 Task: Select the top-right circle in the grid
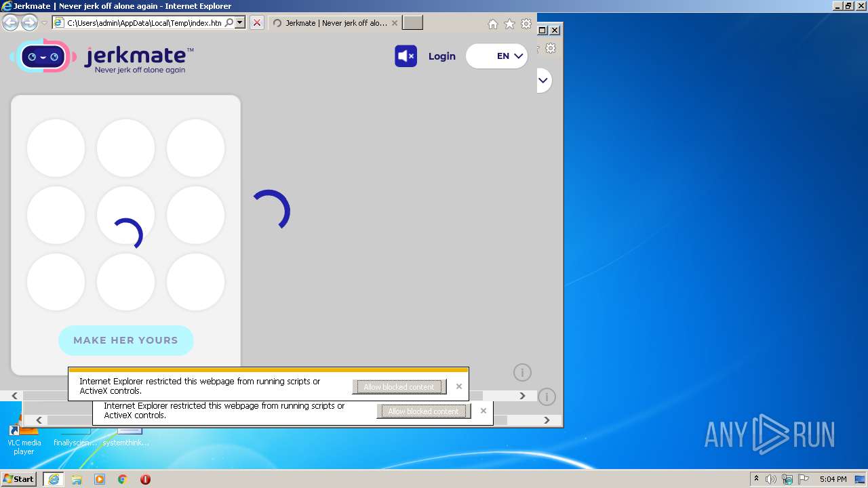coord(195,148)
